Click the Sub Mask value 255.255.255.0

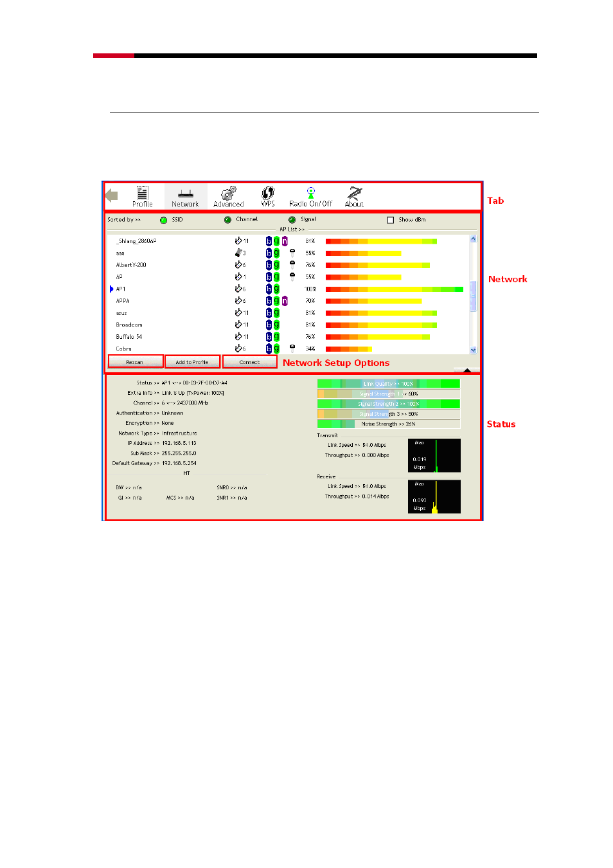point(179,453)
